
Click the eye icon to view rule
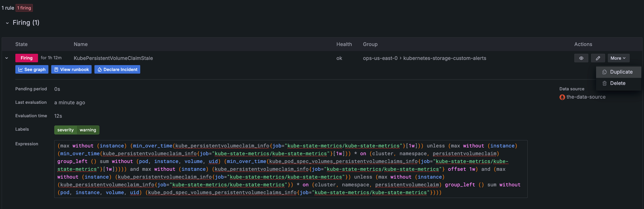pyautogui.click(x=581, y=58)
